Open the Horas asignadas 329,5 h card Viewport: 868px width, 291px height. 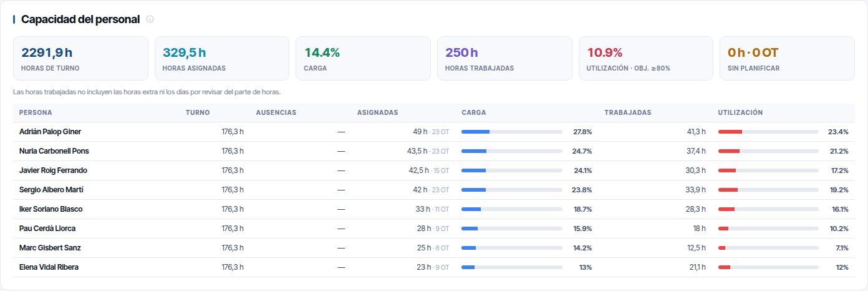tap(222, 58)
